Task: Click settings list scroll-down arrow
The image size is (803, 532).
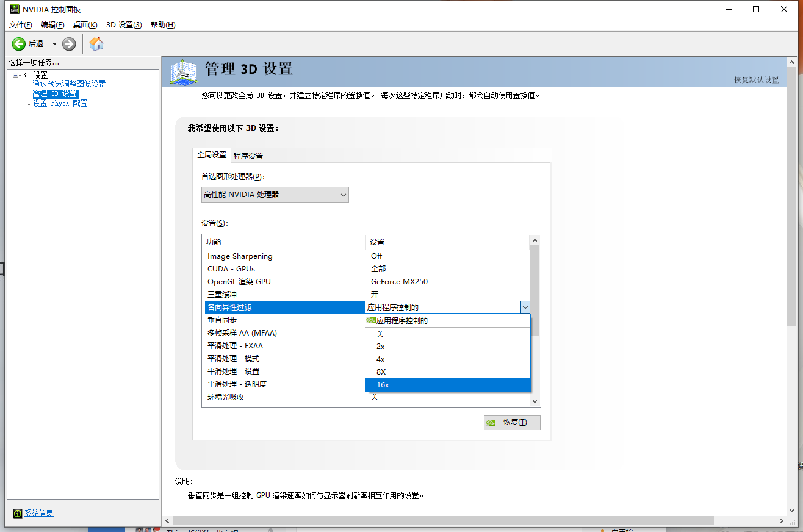Action: 535,401
